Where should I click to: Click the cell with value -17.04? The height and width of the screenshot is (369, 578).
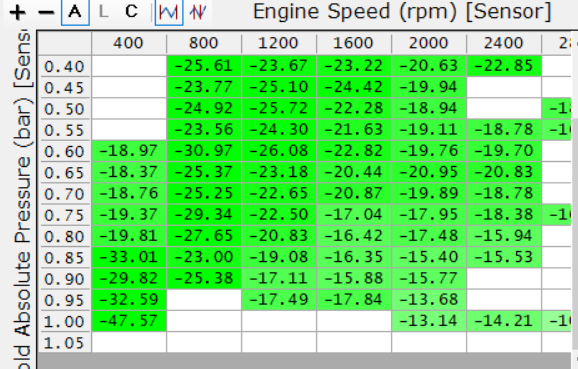(354, 215)
